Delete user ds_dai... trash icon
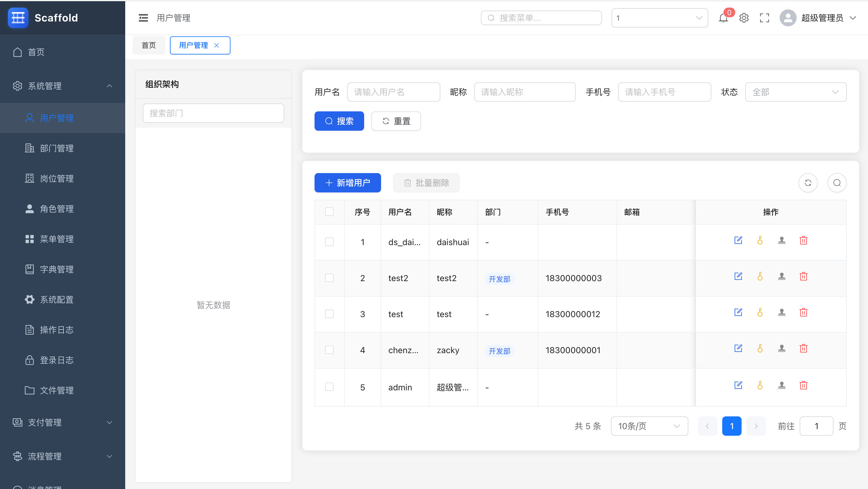This screenshot has width=868, height=489. click(x=804, y=241)
